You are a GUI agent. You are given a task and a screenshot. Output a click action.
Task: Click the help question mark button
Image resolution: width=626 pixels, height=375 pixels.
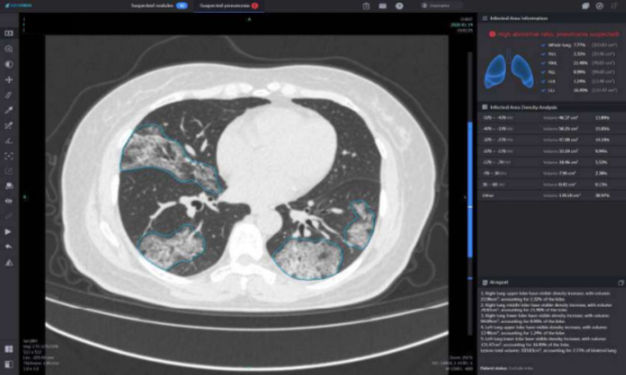[399, 6]
